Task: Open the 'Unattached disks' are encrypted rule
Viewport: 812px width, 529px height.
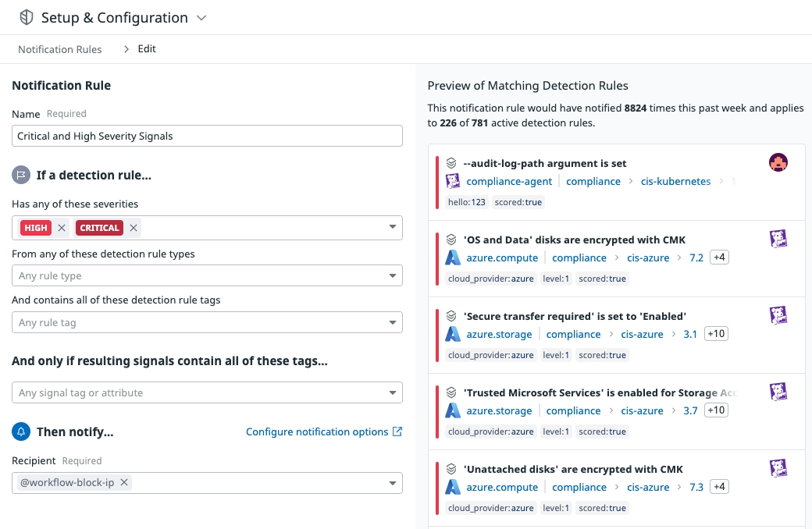Action: click(573, 469)
